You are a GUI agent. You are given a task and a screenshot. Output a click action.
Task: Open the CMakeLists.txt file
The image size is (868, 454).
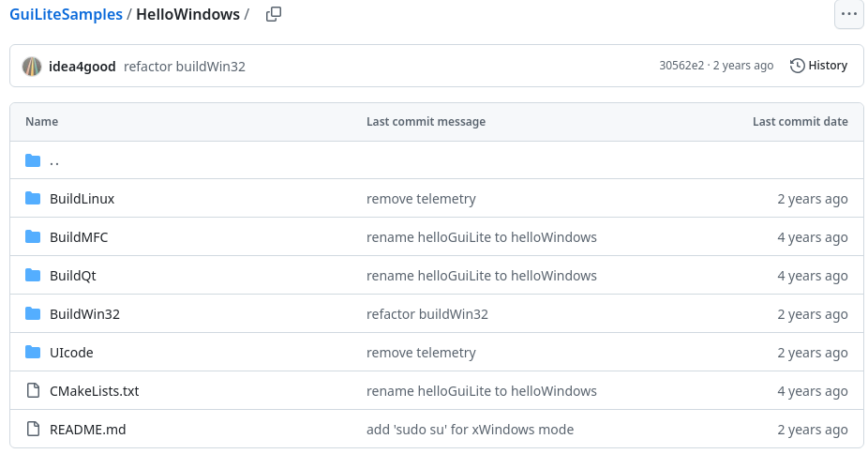pos(94,391)
